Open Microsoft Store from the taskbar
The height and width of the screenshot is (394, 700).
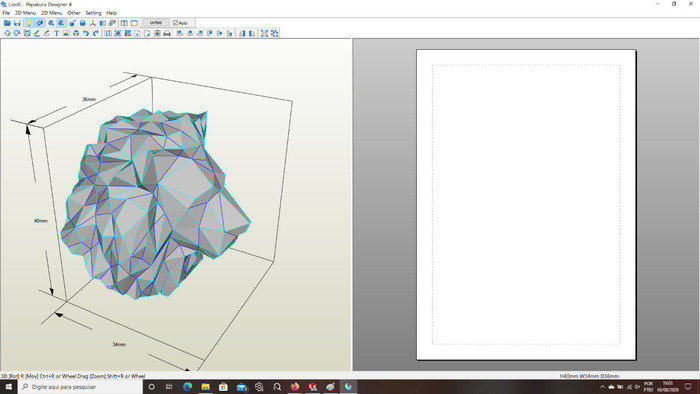223,387
